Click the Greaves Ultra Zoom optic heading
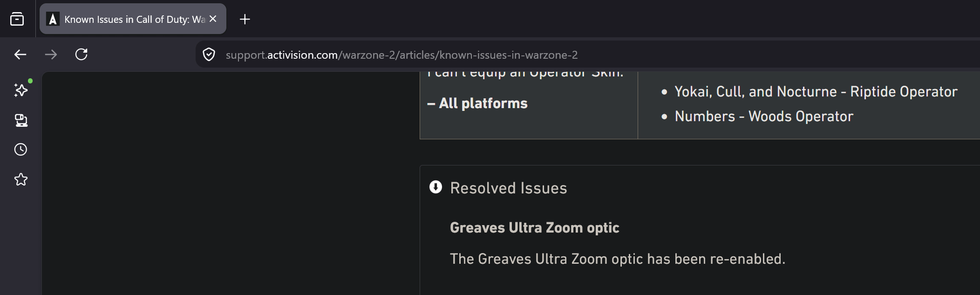Viewport: 980px width, 295px height. (x=534, y=228)
